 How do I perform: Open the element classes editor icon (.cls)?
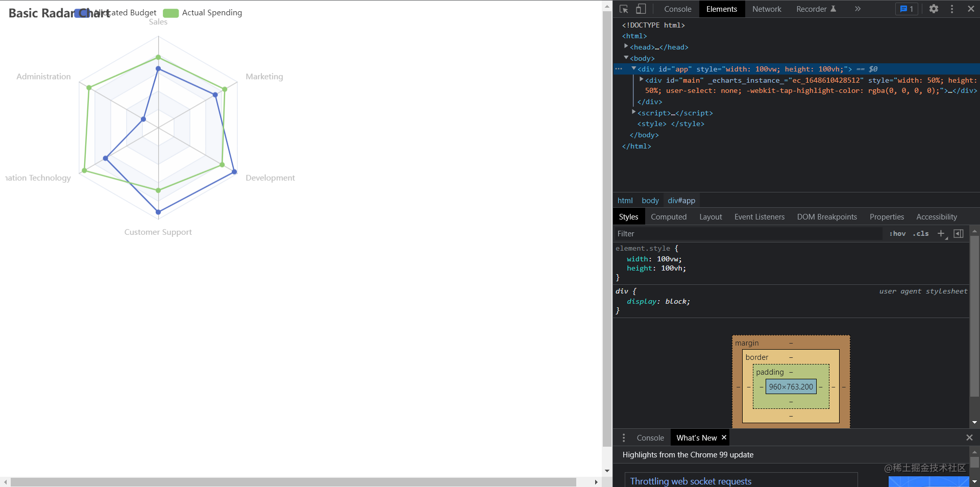pos(921,234)
